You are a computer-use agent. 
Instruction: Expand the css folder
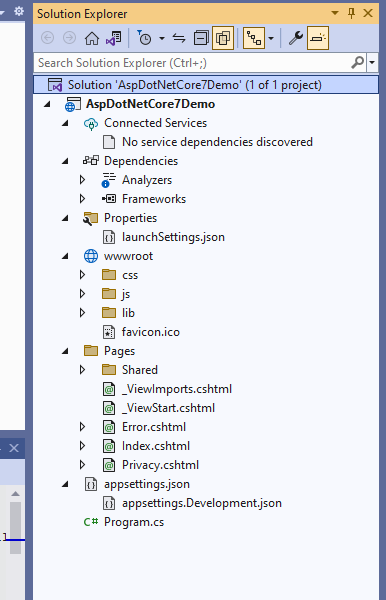[x=82, y=275]
